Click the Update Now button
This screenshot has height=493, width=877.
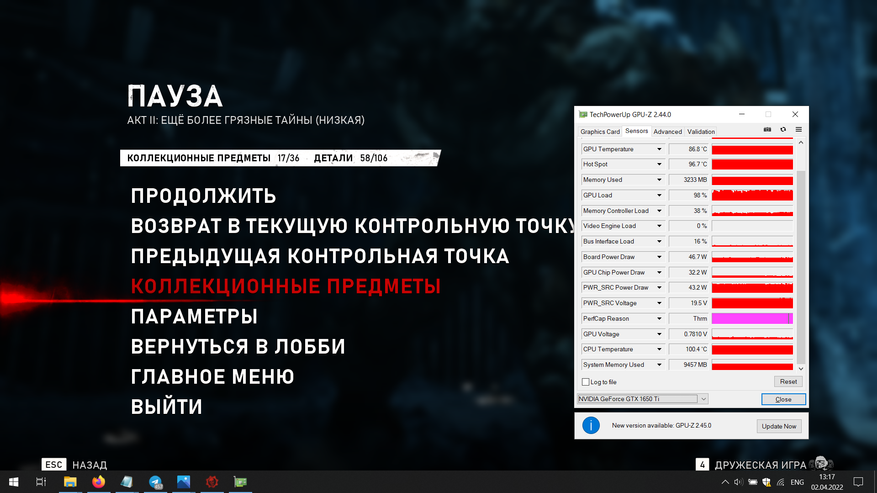777,426
